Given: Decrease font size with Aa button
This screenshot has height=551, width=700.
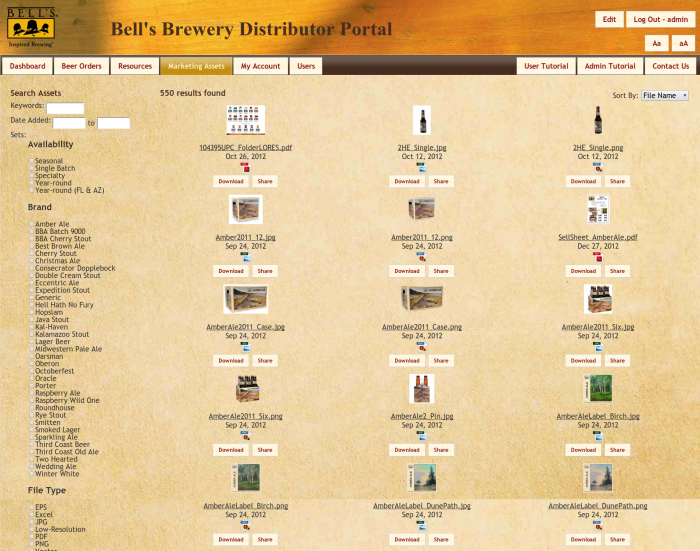Looking at the screenshot, I should point(656,43).
